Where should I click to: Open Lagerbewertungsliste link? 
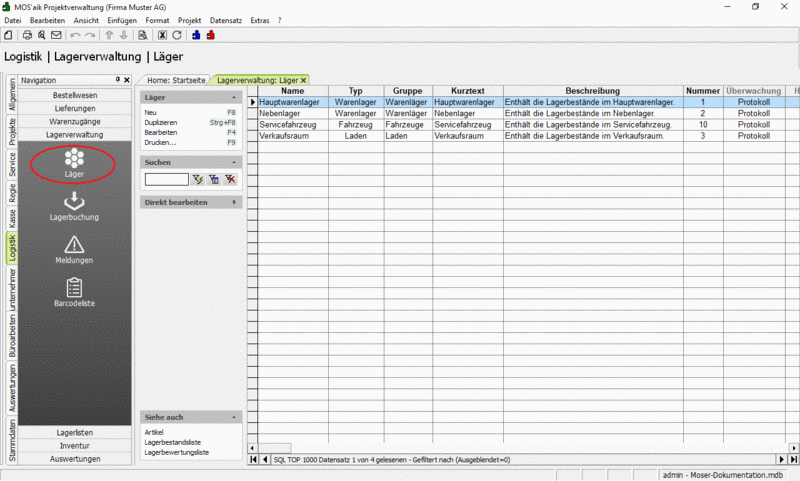click(177, 452)
